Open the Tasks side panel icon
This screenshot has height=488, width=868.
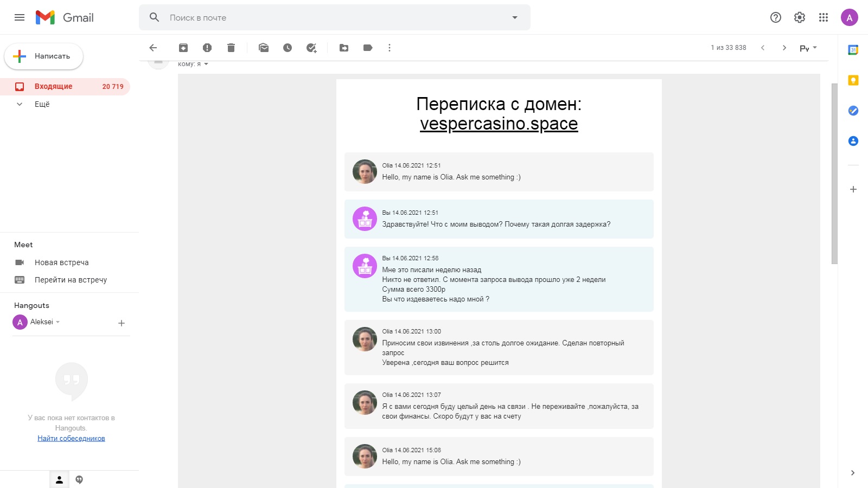[853, 111]
